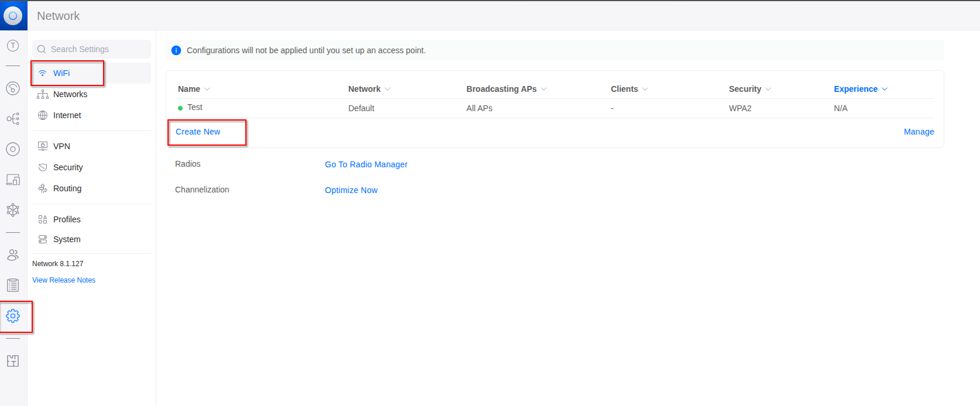Open the Networks settings section
980x406 pixels.
click(x=91, y=94)
